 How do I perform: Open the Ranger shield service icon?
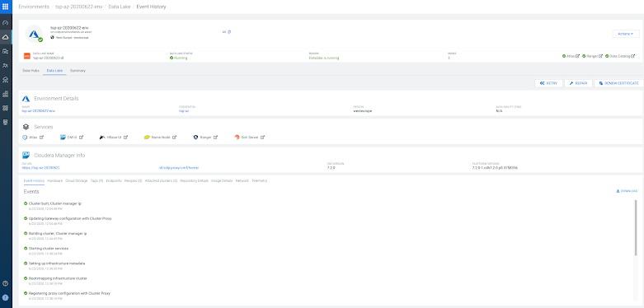pos(195,138)
